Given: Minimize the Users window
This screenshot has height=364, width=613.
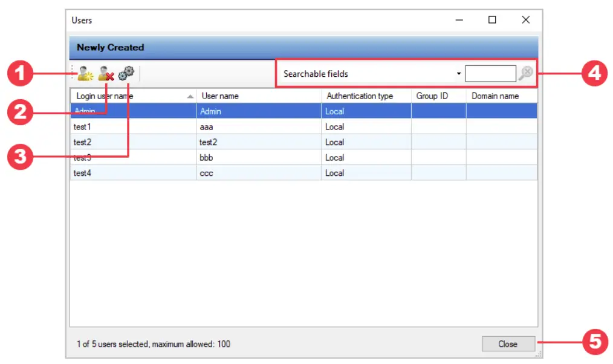Looking at the screenshot, I should 459,20.
